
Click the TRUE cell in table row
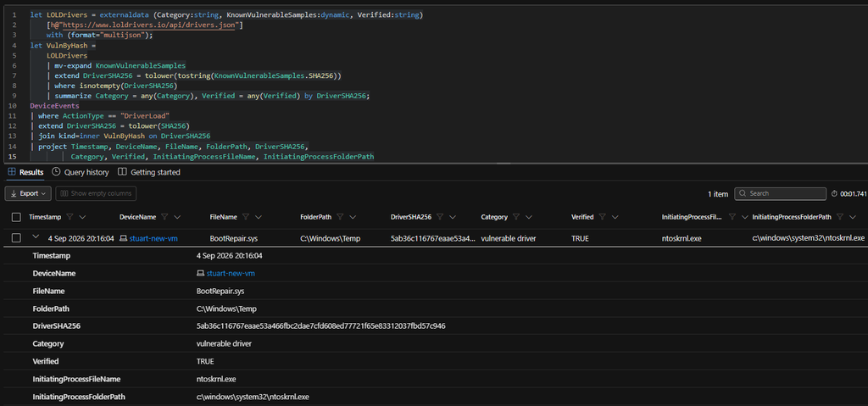coord(580,238)
